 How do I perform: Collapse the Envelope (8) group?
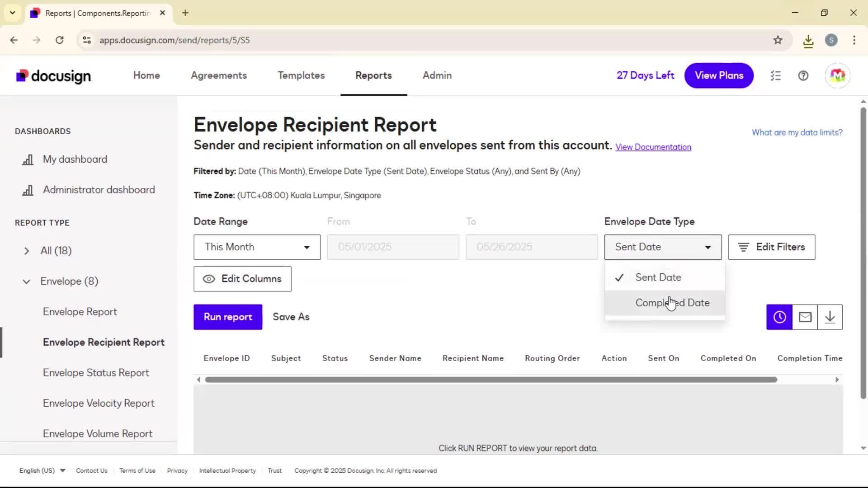26,282
